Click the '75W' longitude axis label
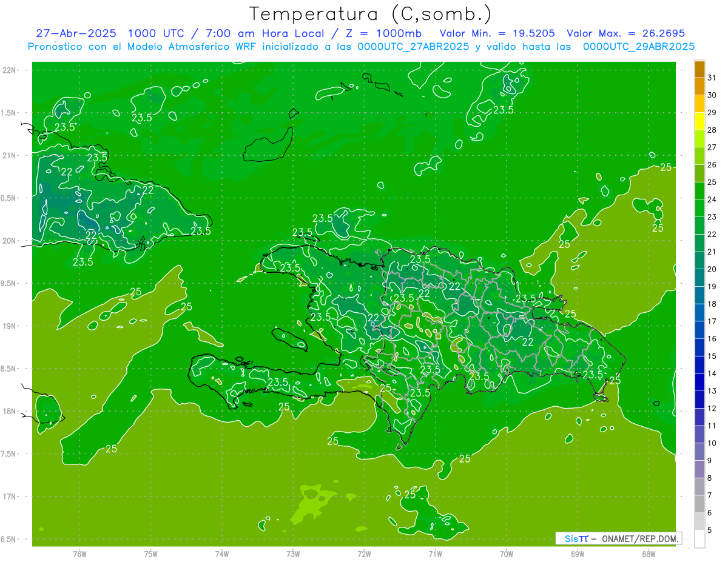The height and width of the screenshot is (562, 728). point(151,554)
